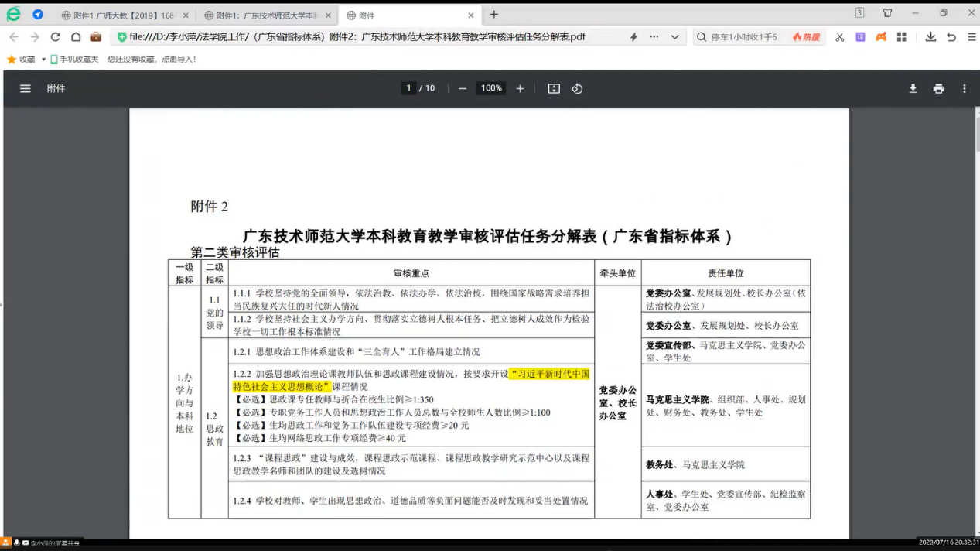Switch to the 附件1 广师大教【2019】tab
The height and width of the screenshot is (551, 980).
(124, 15)
